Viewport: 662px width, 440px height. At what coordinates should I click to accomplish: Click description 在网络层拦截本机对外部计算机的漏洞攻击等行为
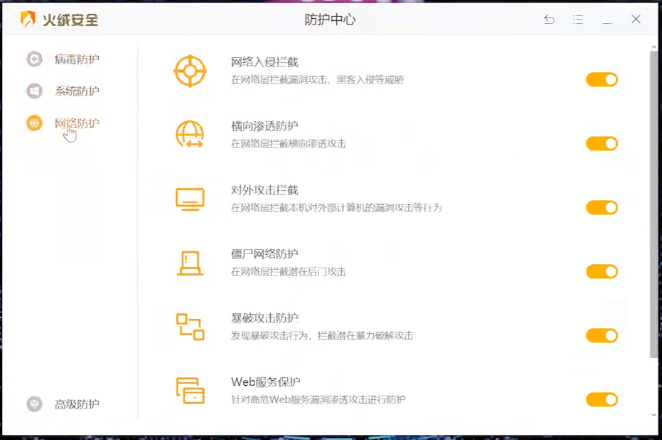[336, 208]
